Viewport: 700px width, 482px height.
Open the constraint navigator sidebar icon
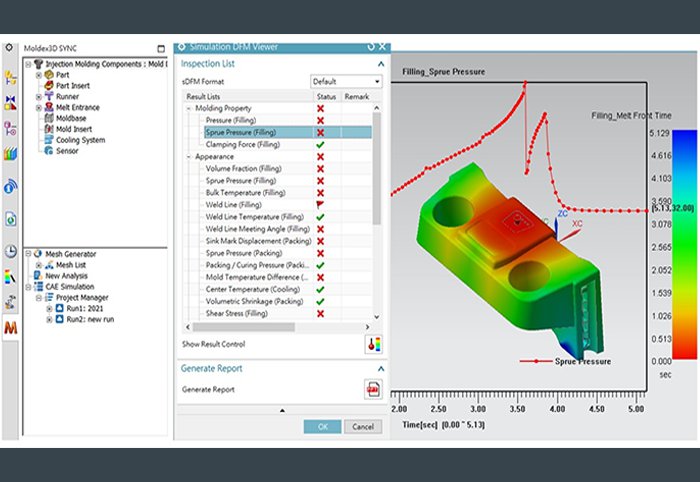tap(10, 103)
